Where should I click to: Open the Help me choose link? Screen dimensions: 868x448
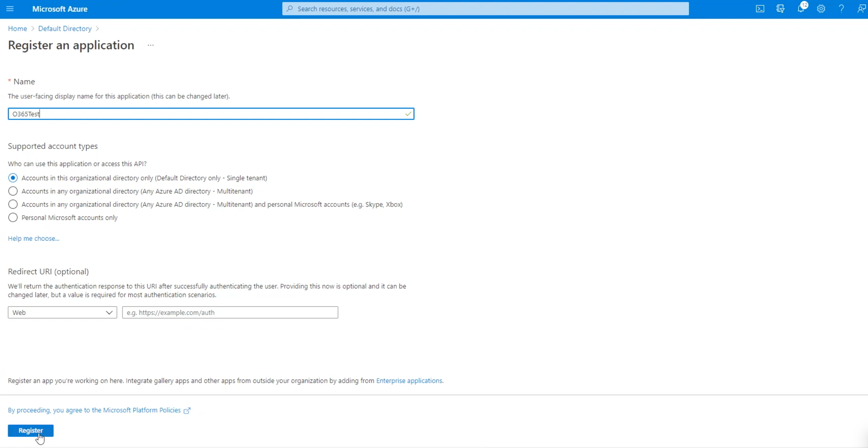(34, 238)
